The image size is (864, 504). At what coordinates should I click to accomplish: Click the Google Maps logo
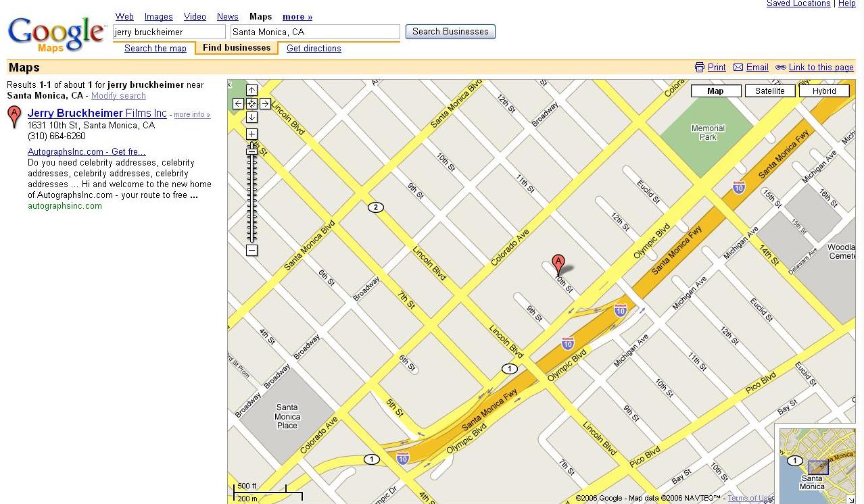57,34
